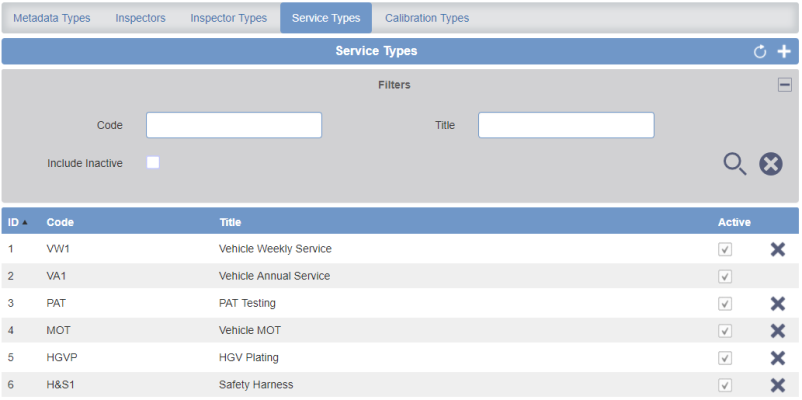Open the HGV Plating title
Image resolution: width=802 pixels, height=400 pixels.
[x=249, y=358]
